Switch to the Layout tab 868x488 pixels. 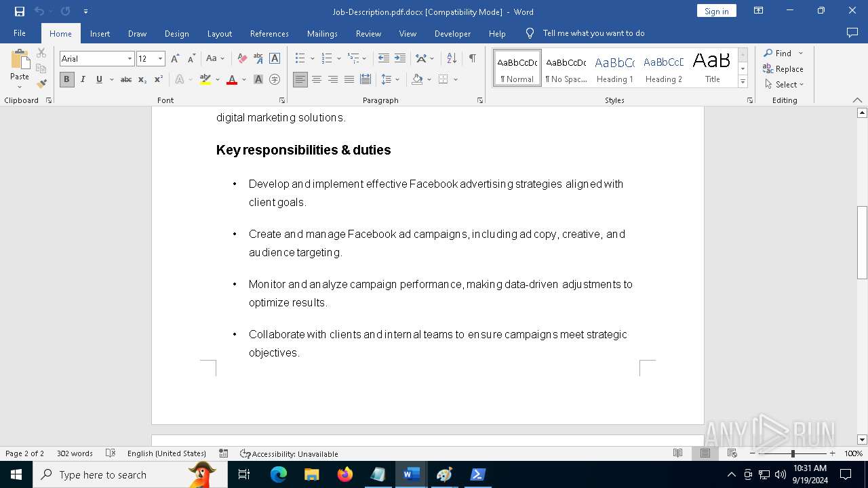[x=219, y=33]
